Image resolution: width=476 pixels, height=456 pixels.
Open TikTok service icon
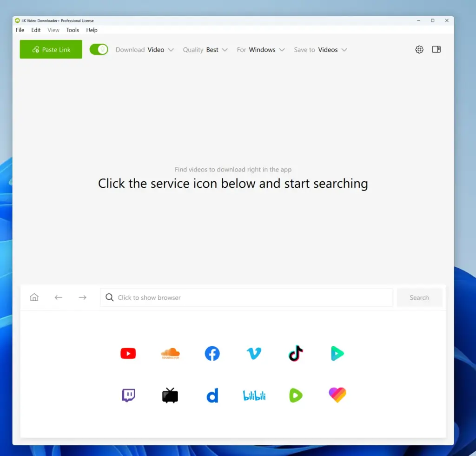coord(296,353)
